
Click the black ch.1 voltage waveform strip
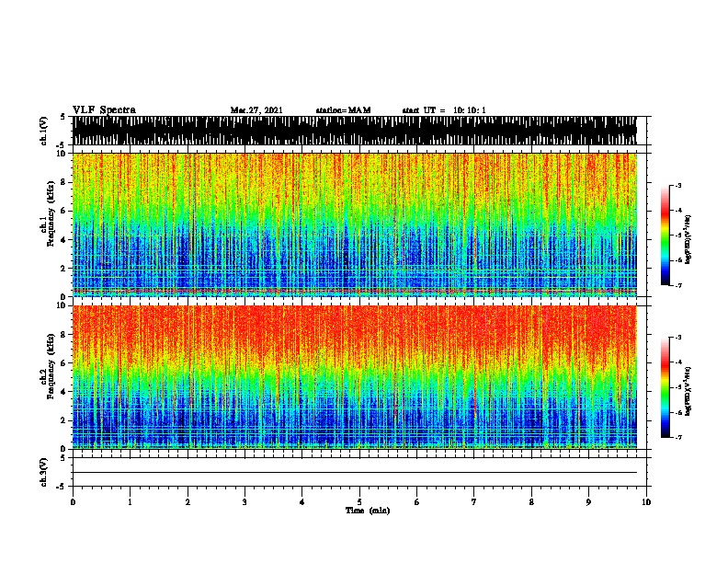click(354, 131)
